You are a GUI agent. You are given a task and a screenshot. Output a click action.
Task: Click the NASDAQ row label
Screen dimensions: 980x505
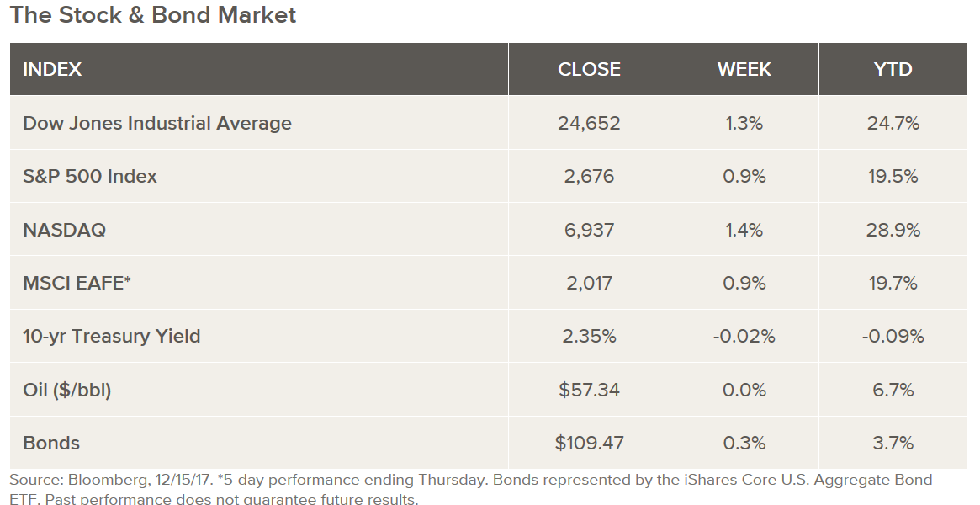tap(65, 230)
